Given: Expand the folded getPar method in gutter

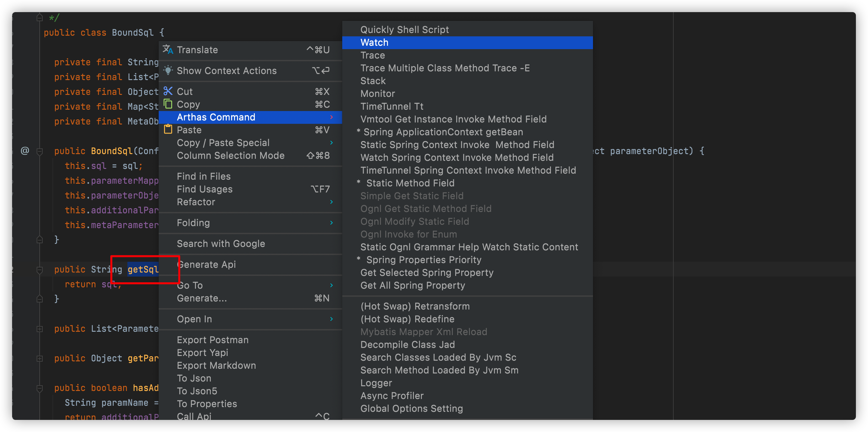Looking at the screenshot, I should (40, 358).
